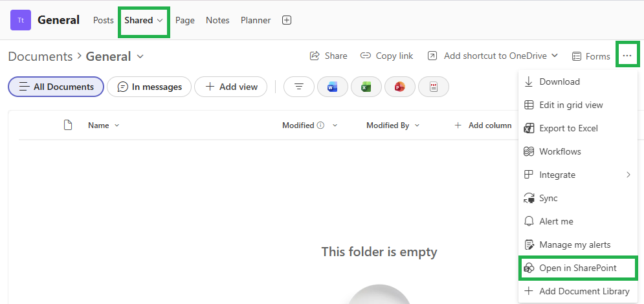Click the Modified column info icon
Image resolution: width=644 pixels, height=304 pixels.
321,125
